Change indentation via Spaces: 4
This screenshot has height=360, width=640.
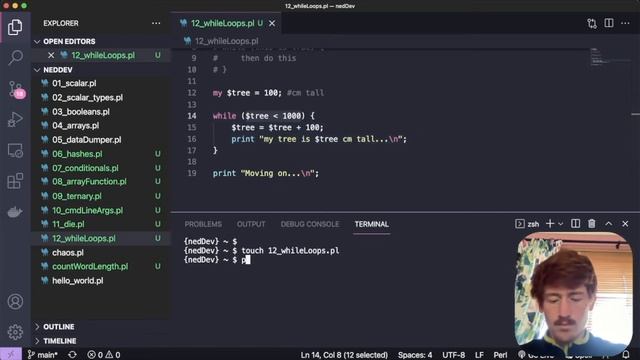tap(415, 355)
